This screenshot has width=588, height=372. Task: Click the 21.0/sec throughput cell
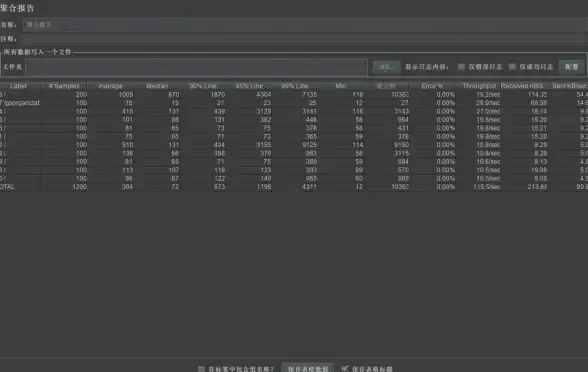pyautogui.click(x=488, y=111)
